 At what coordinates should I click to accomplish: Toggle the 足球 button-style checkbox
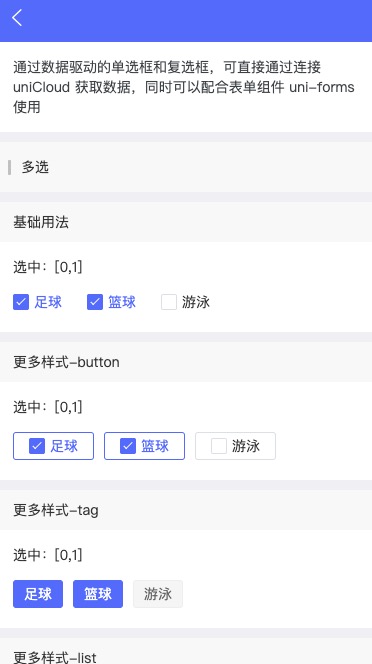(x=53, y=446)
